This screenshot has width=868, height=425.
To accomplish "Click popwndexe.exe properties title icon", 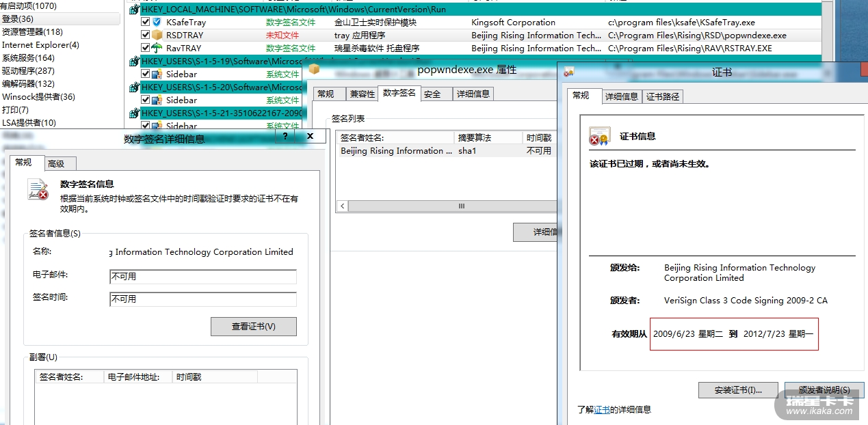I will pos(315,70).
